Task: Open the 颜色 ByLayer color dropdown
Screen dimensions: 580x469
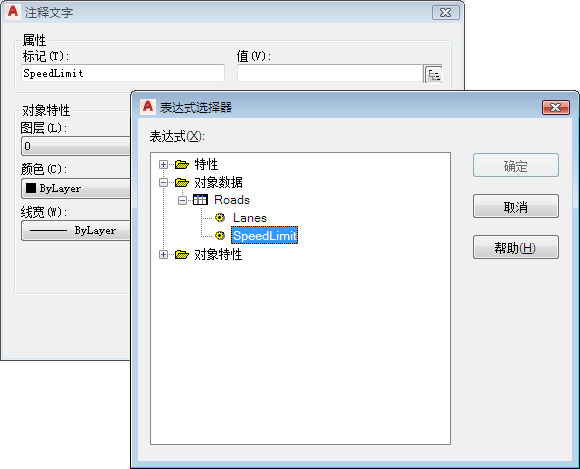Action: point(76,189)
